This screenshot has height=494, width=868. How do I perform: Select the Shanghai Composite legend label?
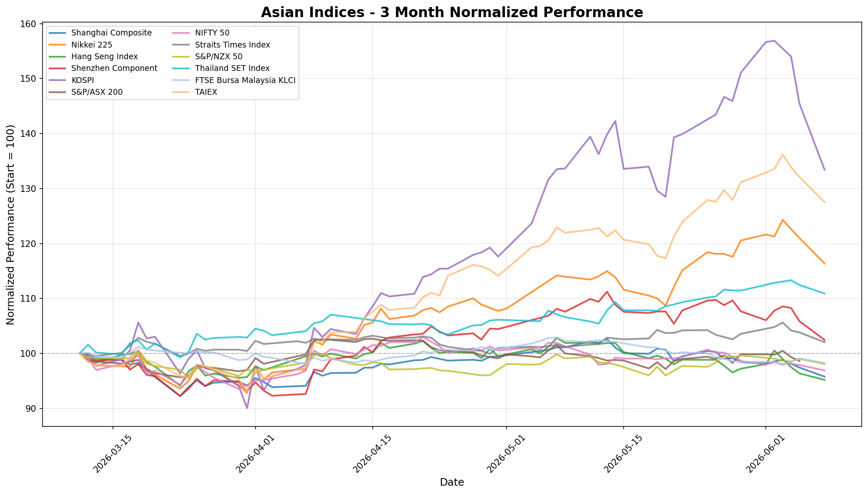[111, 33]
